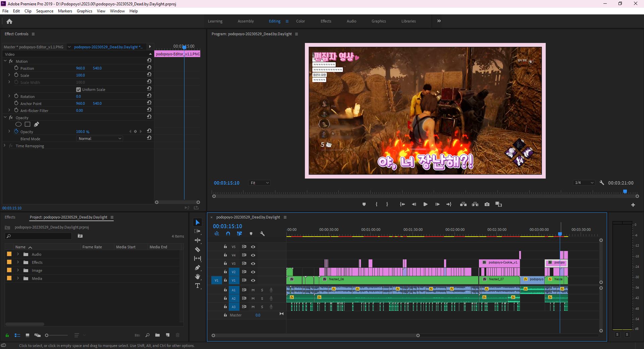The width and height of the screenshot is (644, 349).
Task: Show more workspaces chevron
Action: pyautogui.click(x=439, y=21)
